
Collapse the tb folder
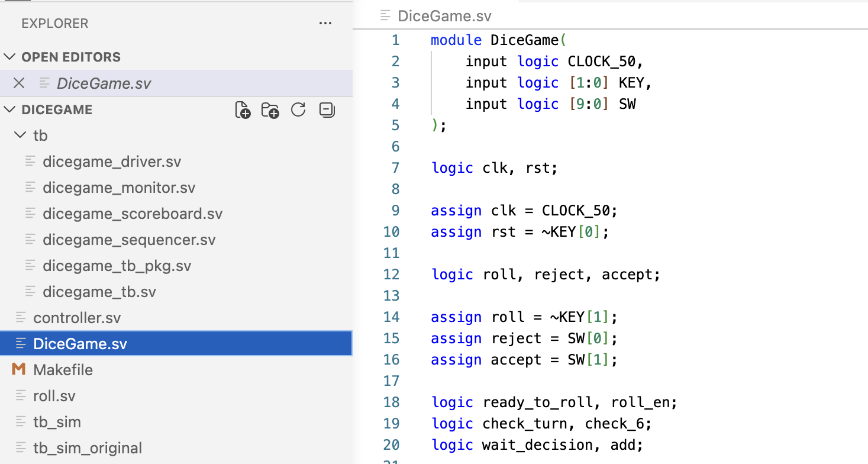[x=21, y=136]
